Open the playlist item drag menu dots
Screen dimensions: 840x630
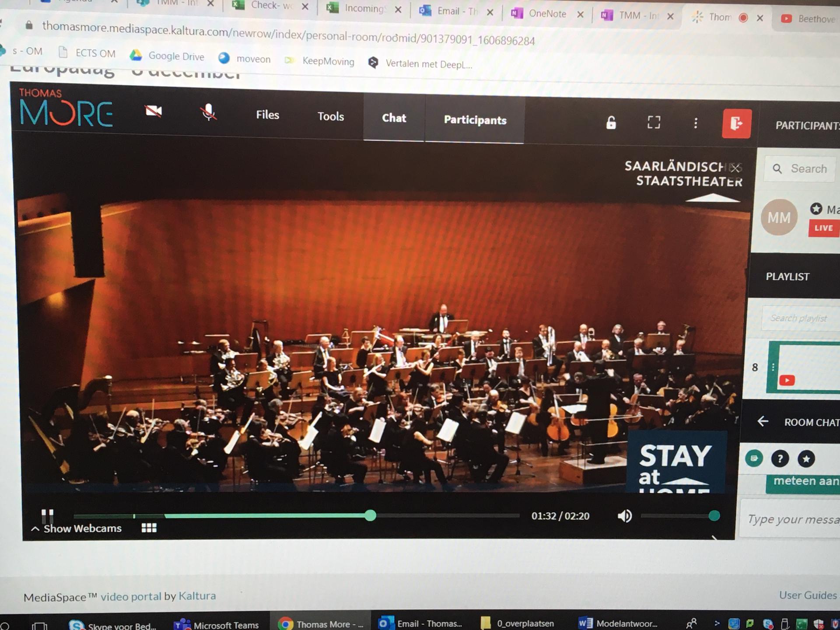tap(773, 367)
